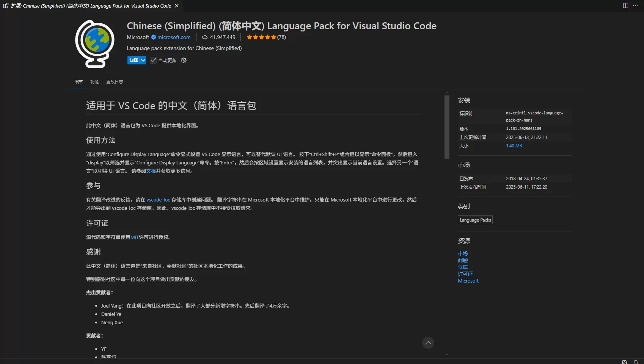The height and width of the screenshot is (364, 644).
Task: Open the MIT license link
Action: click(x=135, y=237)
